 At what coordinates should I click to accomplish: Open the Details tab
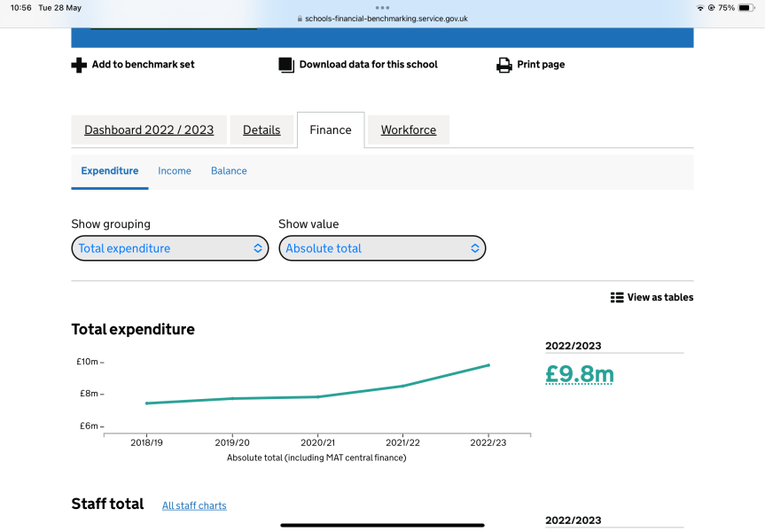[262, 129]
